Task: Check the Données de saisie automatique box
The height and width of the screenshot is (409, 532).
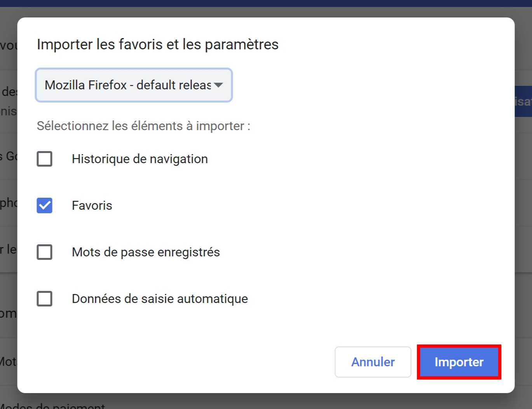Action: click(44, 299)
